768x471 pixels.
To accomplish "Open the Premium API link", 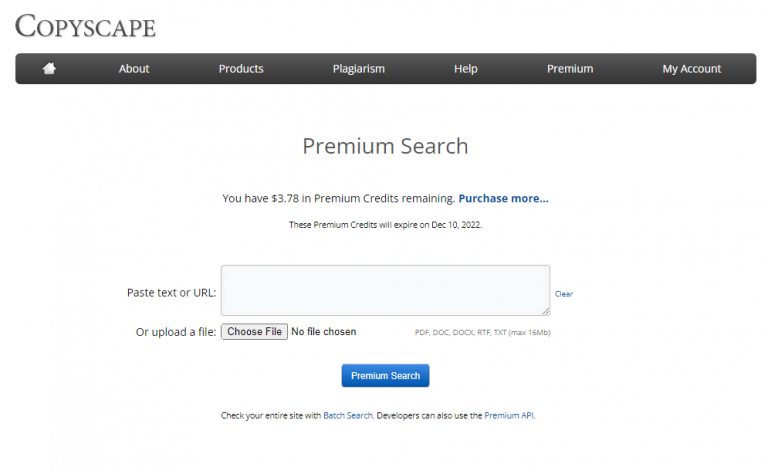I will [509, 415].
